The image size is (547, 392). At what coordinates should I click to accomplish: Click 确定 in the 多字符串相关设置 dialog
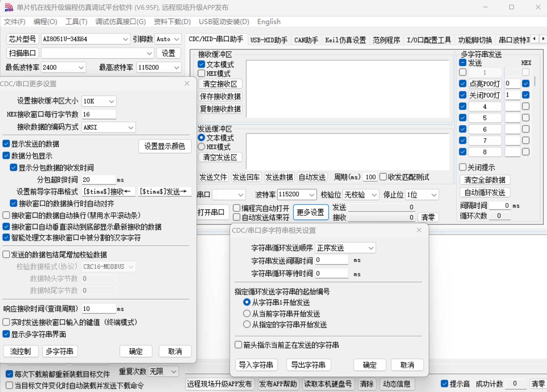click(x=370, y=365)
